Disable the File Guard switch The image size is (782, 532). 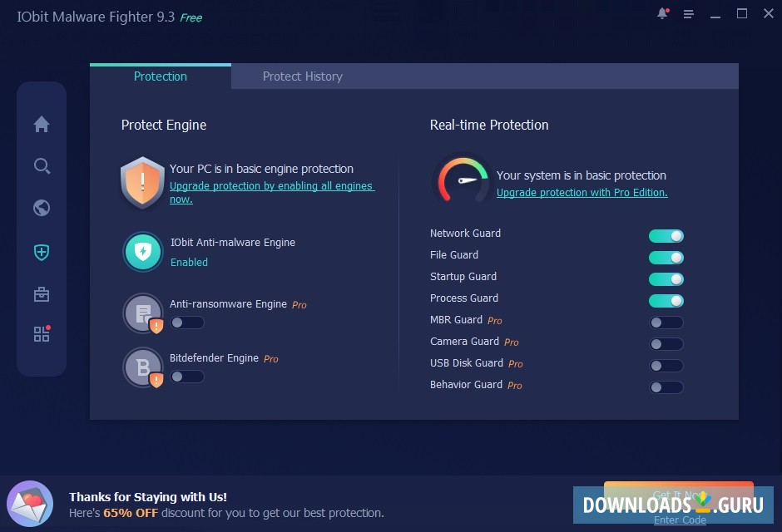tap(666, 258)
